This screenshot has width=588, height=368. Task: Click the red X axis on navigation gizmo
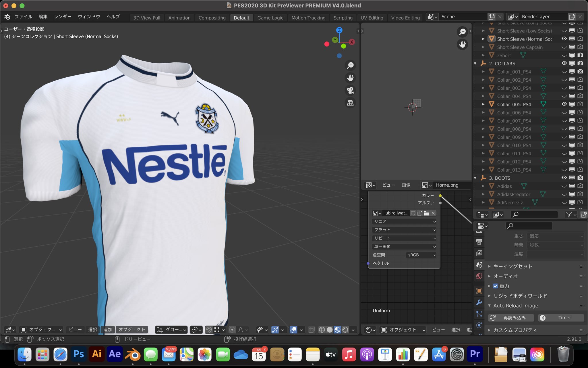click(352, 42)
